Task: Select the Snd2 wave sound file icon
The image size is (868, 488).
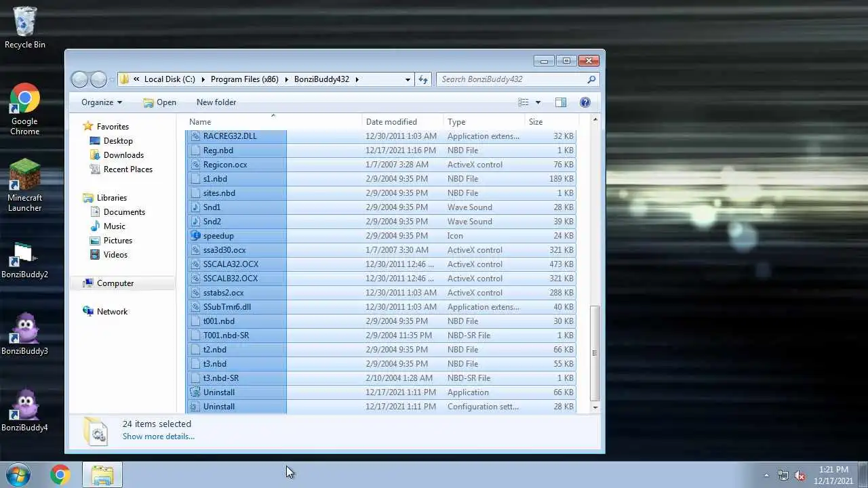Action: pos(195,222)
